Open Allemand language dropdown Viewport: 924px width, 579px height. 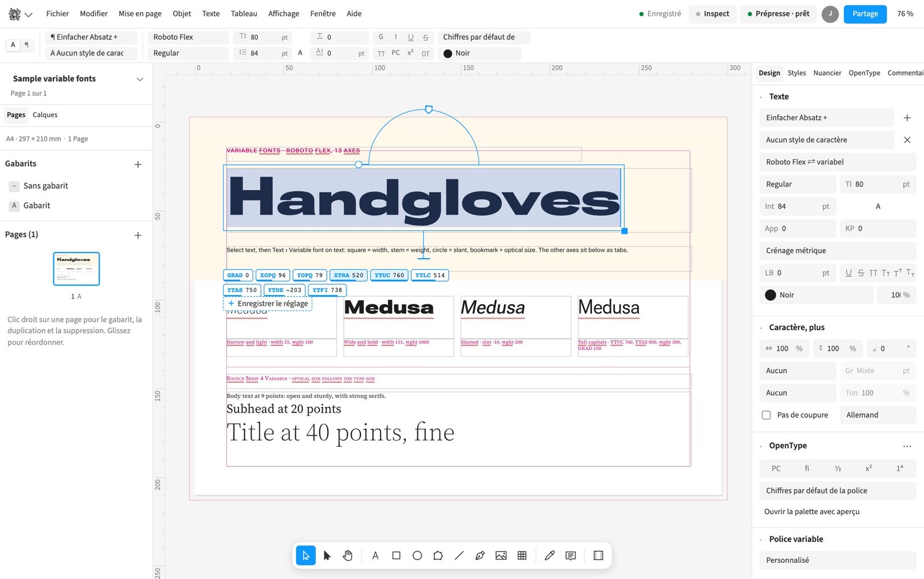click(x=878, y=415)
